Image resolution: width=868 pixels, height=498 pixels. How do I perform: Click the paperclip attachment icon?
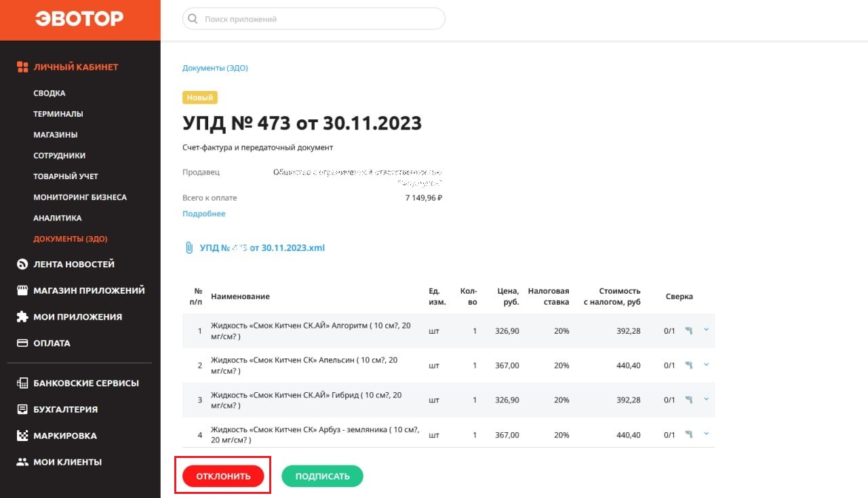pyautogui.click(x=189, y=248)
